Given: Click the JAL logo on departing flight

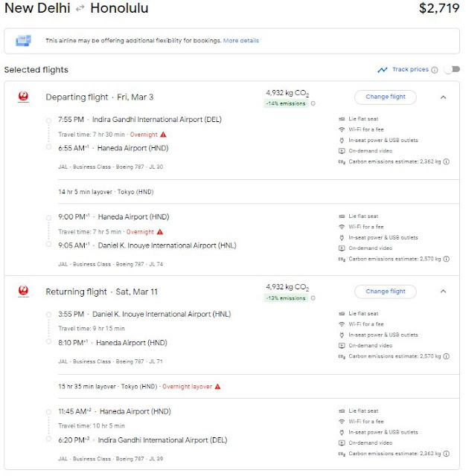Looking at the screenshot, I should [23, 97].
